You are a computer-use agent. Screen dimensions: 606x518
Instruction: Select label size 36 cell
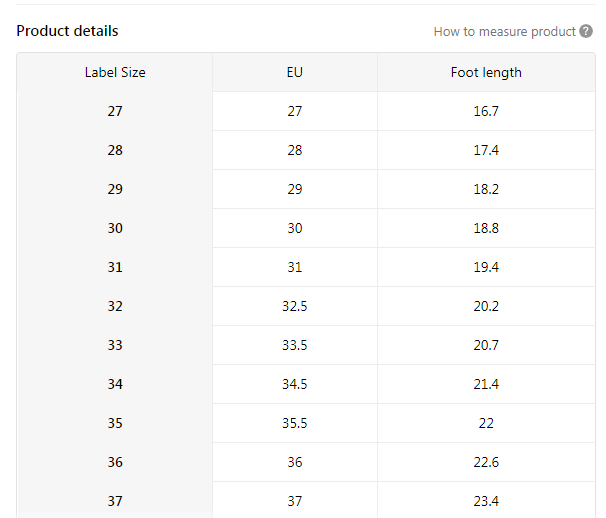coord(115,462)
